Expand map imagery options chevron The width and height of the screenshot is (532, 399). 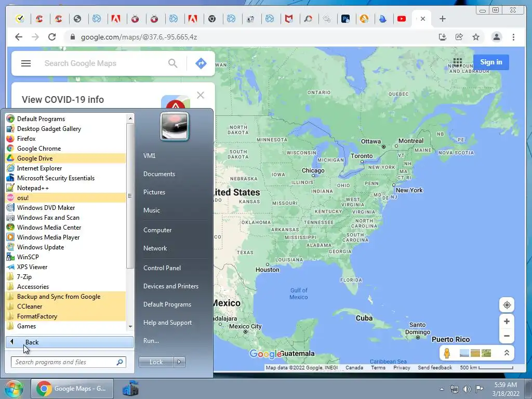click(506, 353)
